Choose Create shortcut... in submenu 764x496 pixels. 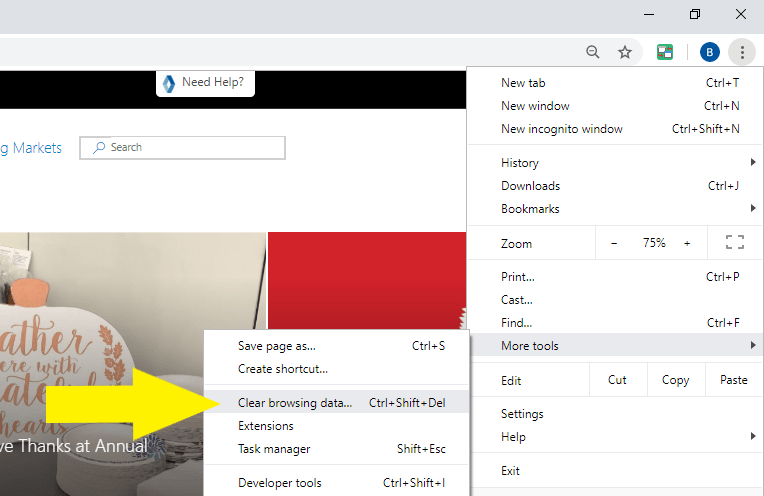pos(337,369)
